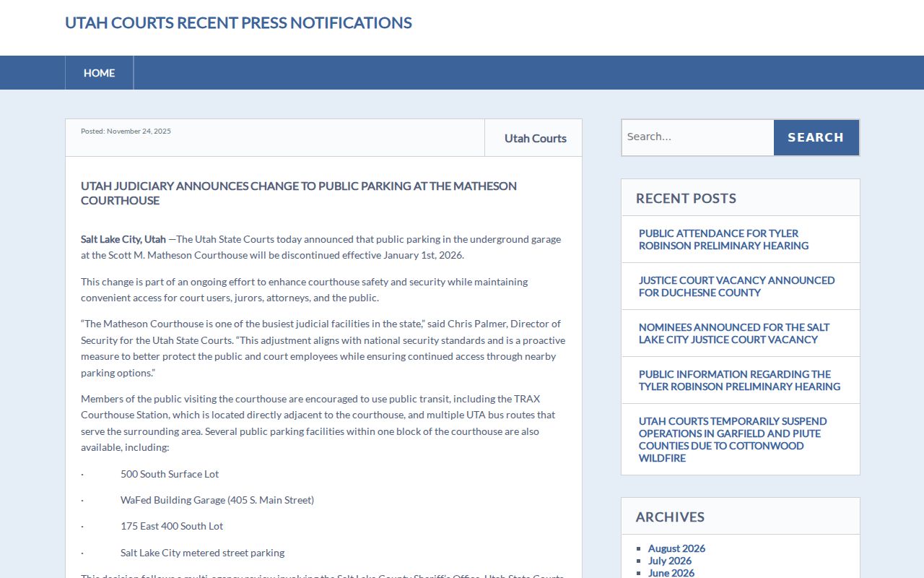The width and height of the screenshot is (924, 578).
Task: Open the Utah Courts author link
Action: [535, 138]
